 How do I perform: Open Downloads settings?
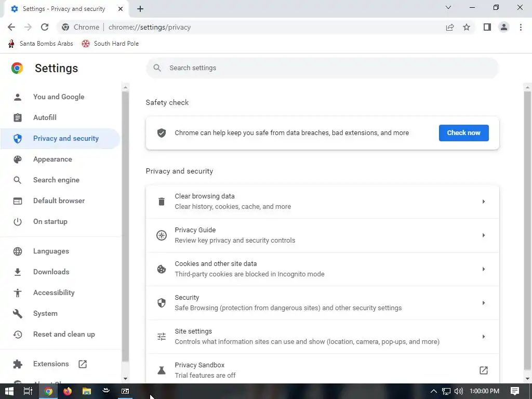coord(60,272)
